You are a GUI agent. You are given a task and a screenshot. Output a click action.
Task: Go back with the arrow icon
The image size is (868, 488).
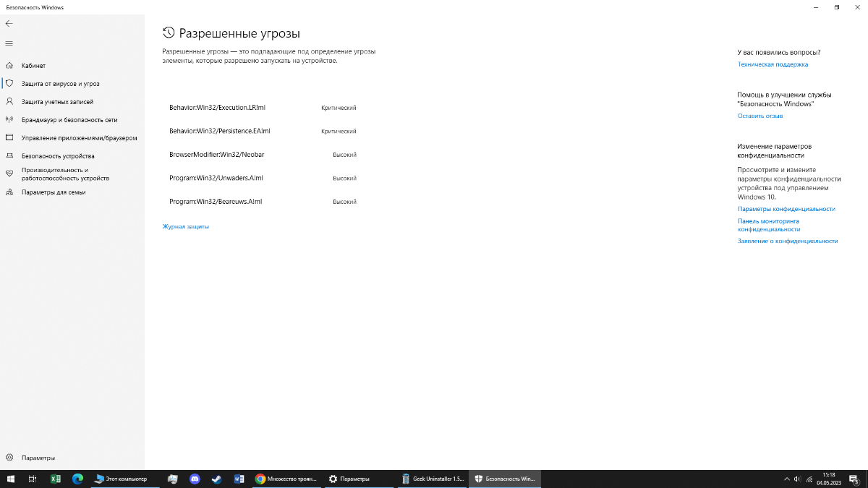click(x=9, y=23)
